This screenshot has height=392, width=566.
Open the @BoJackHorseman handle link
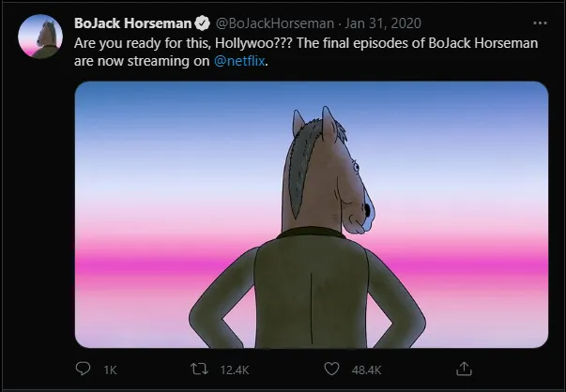[x=266, y=23]
